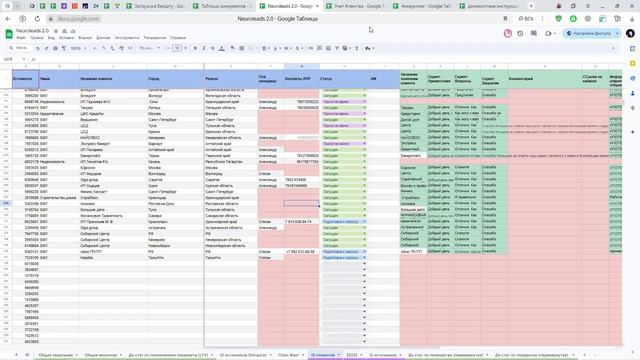Select the Комментарий column header cell

(x=544, y=79)
